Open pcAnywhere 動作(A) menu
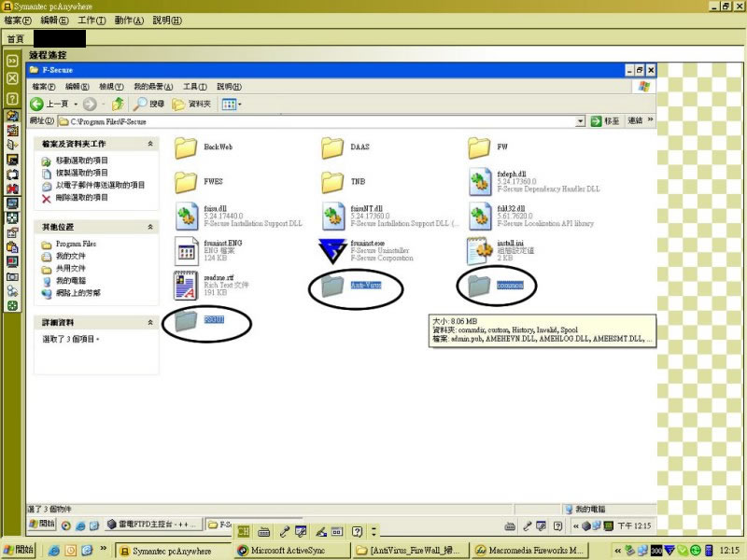The width and height of the screenshot is (747, 560). tap(129, 20)
